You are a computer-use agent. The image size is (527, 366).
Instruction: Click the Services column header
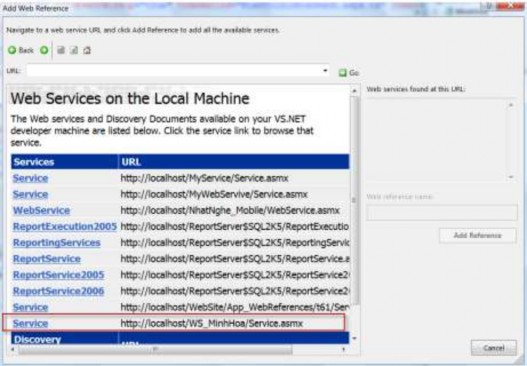tap(65, 162)
